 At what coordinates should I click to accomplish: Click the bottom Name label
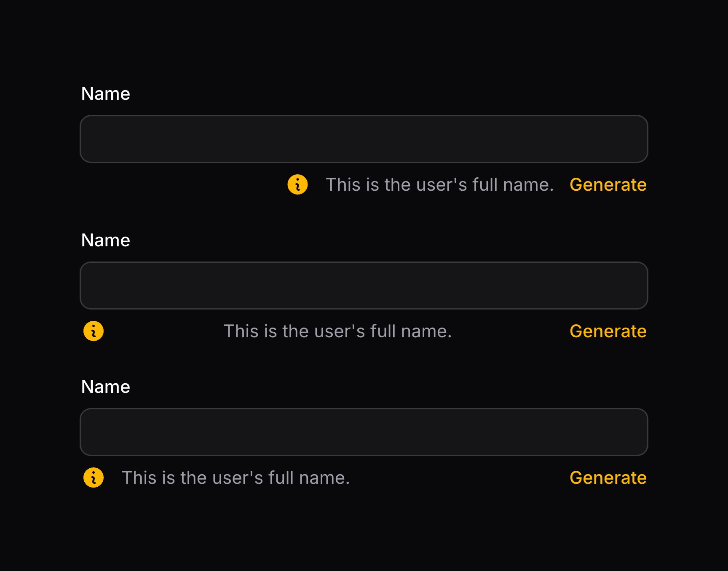coord(105,387)
